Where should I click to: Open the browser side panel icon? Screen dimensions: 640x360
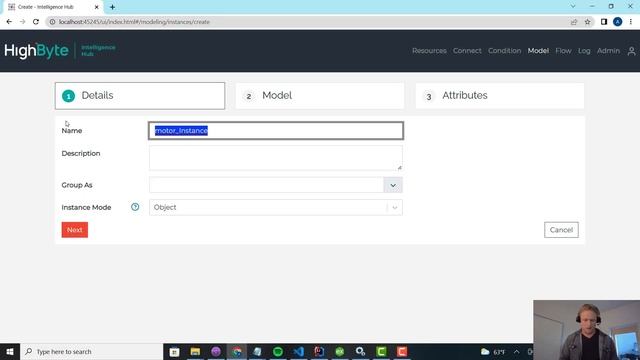pyautogui.click(x=604, y=22)
